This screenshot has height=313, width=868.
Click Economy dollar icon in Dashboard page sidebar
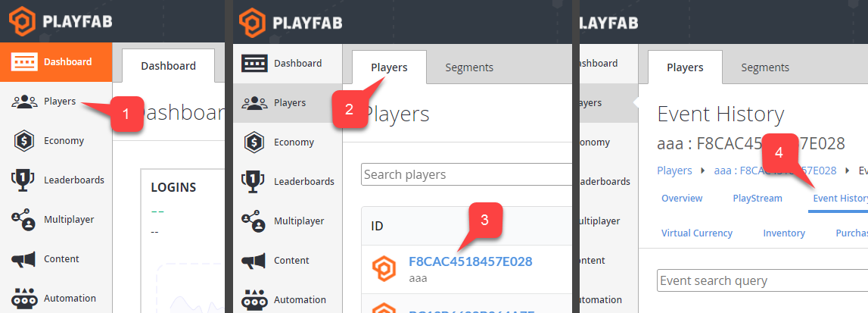coord(23,141)
